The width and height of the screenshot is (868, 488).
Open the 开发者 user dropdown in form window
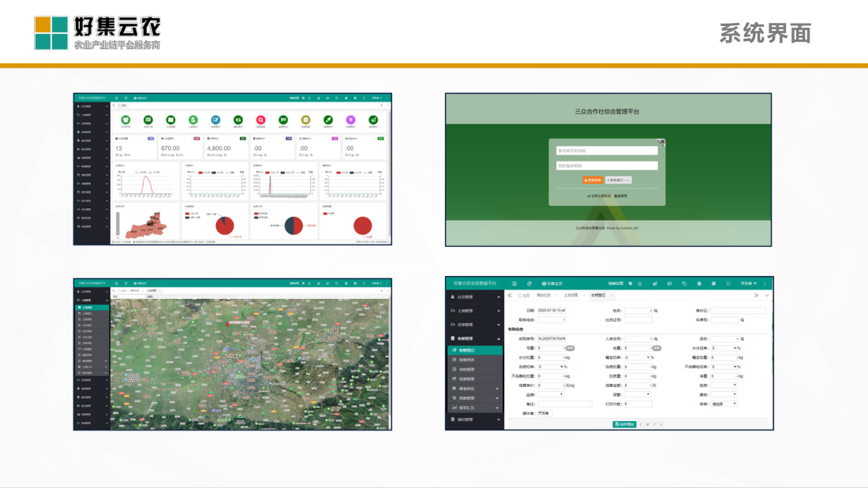[748, 283]
